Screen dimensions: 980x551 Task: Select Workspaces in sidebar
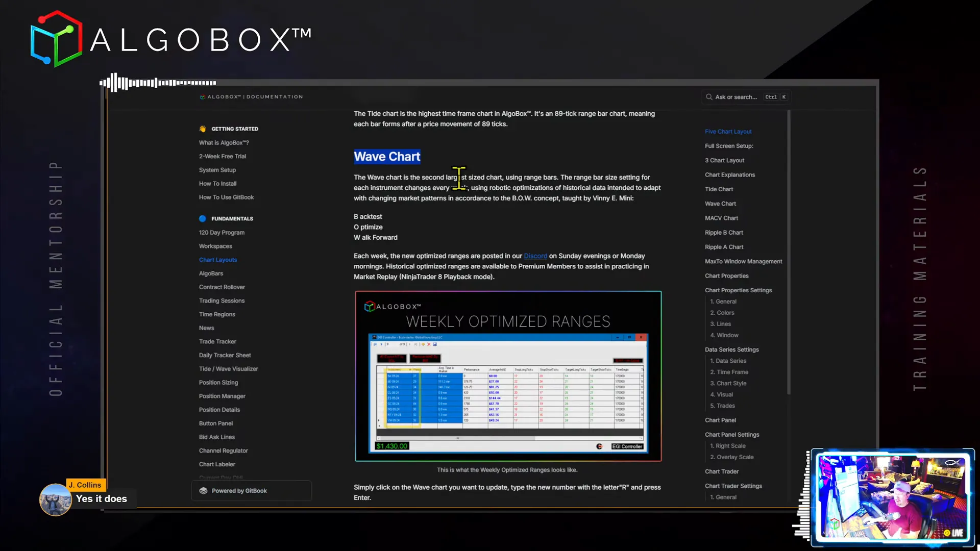pyautogui.click(x=215, y=246)
